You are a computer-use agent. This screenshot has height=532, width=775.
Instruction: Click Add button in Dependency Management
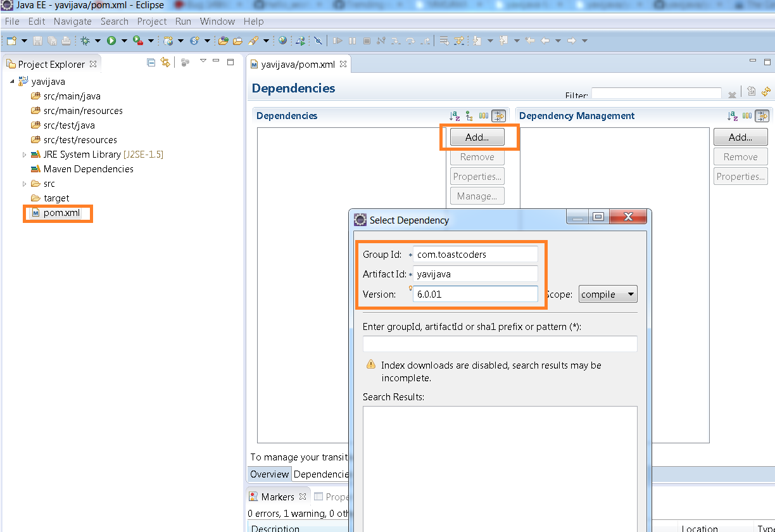pyautogui.click(x=740, y=137)
